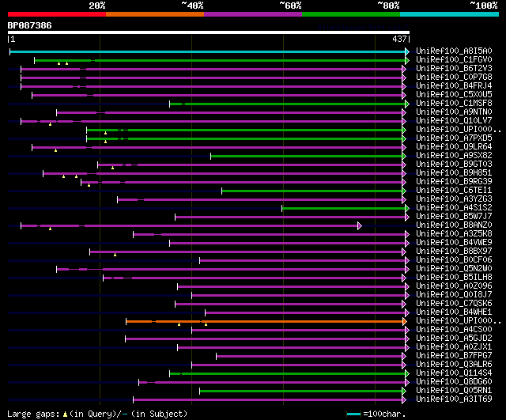Select the UniRef100_C5X0U5 label
Viewport: 506px width, 420px height.
click(454, 95)
